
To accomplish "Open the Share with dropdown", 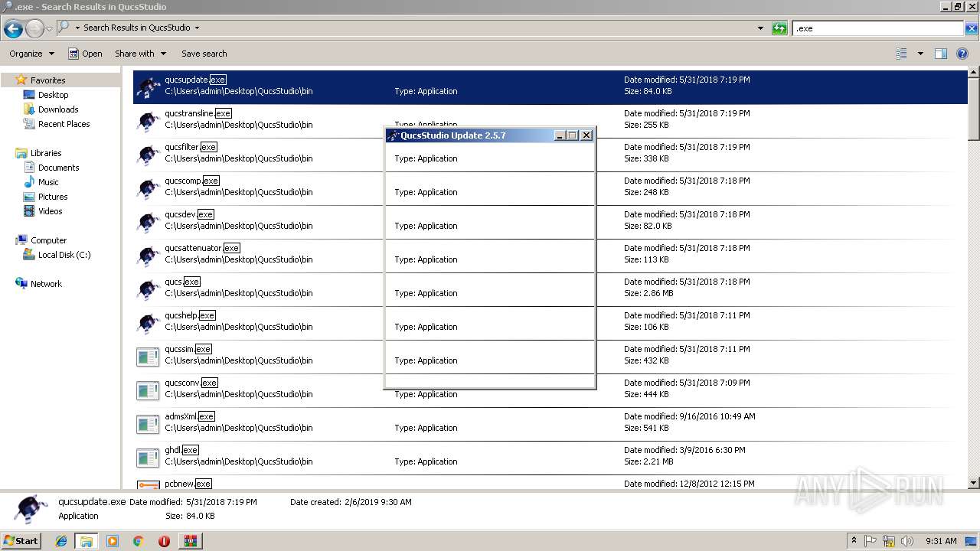I will tap(140, 54).
